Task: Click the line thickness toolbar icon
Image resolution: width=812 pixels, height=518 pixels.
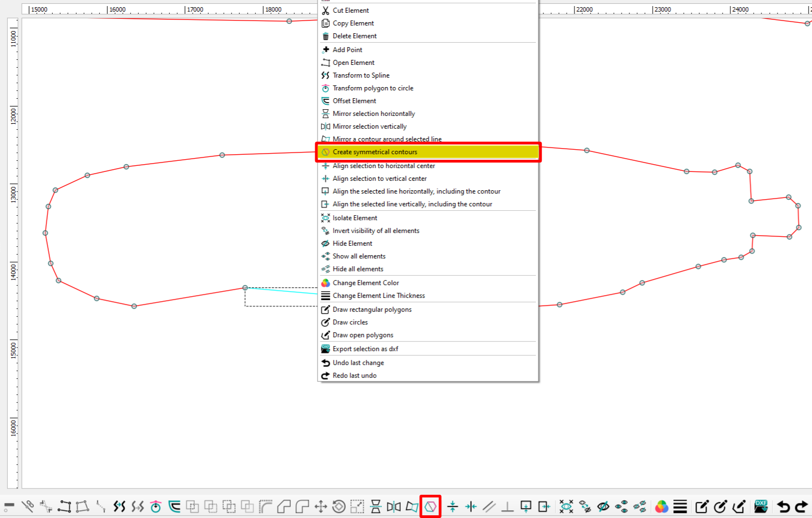Action: [x=680, y=506]
